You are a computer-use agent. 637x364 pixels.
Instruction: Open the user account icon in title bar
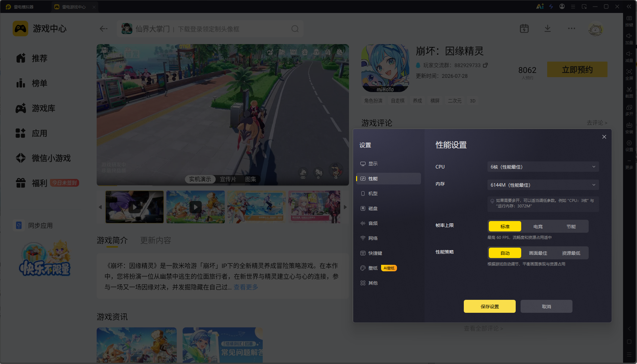[x=562, y=6]
